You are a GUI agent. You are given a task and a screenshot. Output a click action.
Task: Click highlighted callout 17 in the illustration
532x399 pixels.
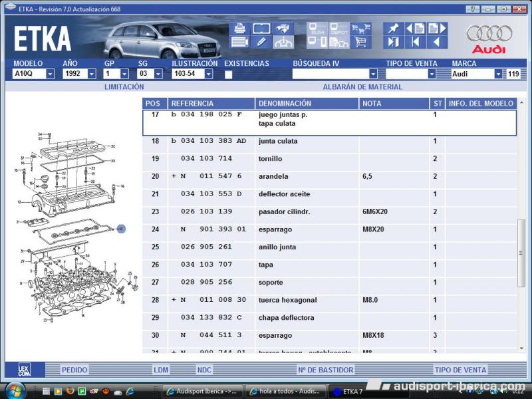[x=121, y=229]
